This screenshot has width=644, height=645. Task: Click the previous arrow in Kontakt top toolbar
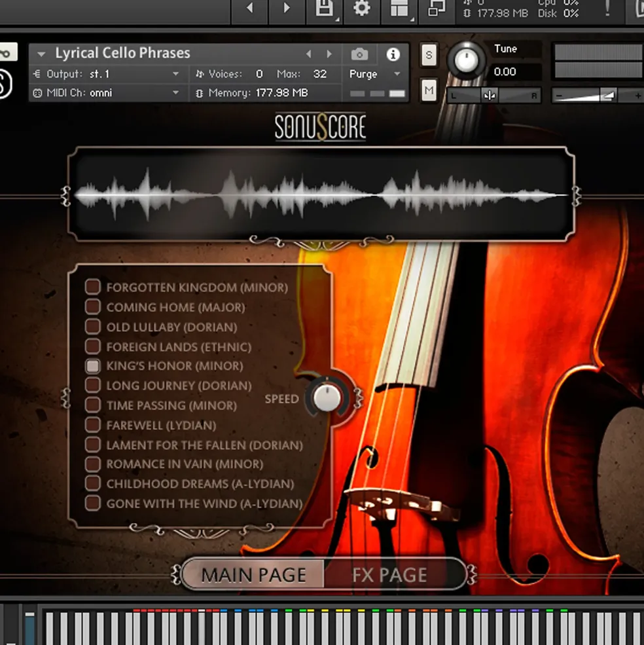[x=249, y=8]
